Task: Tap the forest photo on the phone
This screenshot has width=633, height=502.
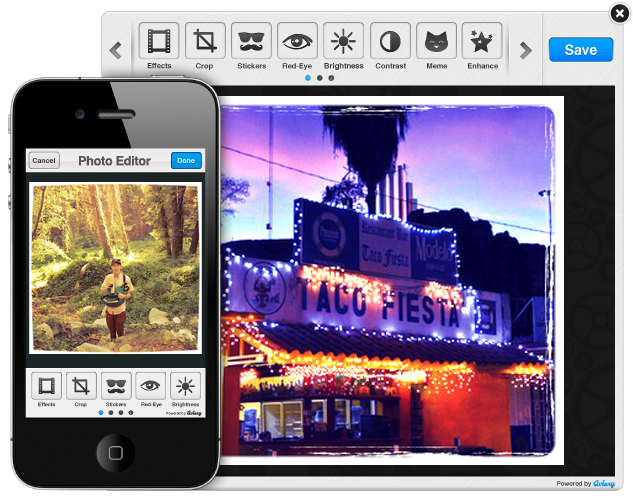Action: click(115, 268)
